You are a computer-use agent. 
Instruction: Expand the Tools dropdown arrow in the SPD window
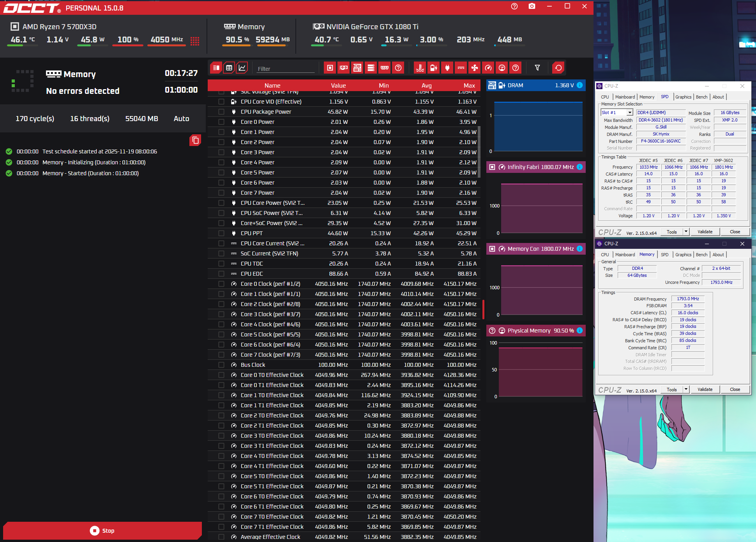686,232
